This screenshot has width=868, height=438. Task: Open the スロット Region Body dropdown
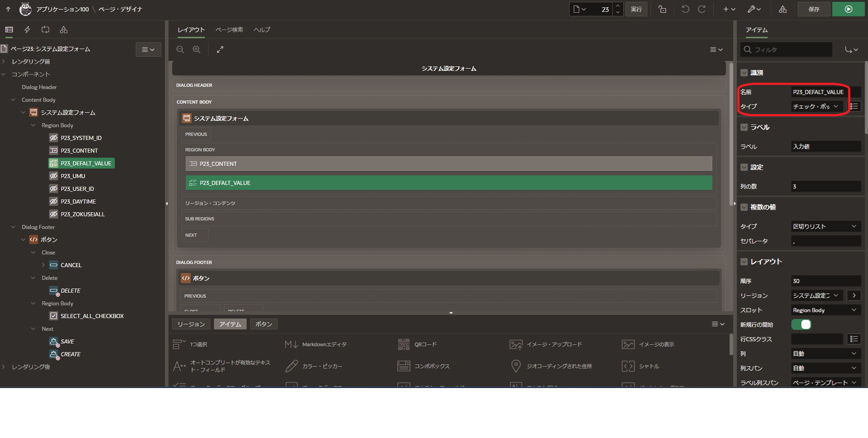[826, 310]
